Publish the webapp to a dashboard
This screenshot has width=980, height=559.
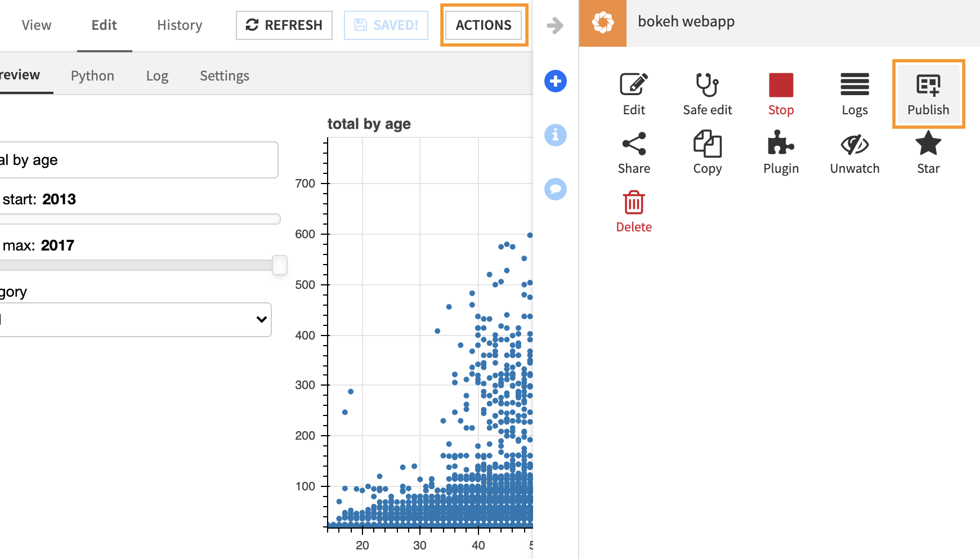coord(928,94)
